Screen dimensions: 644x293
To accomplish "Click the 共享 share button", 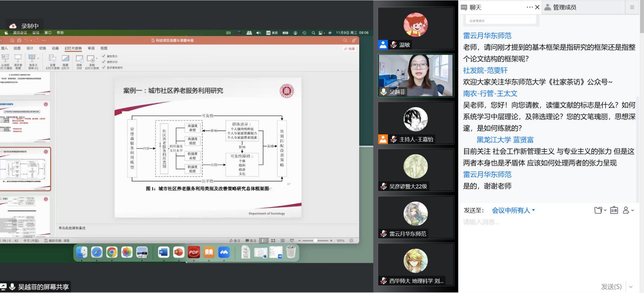I will [x=349, y=49].
